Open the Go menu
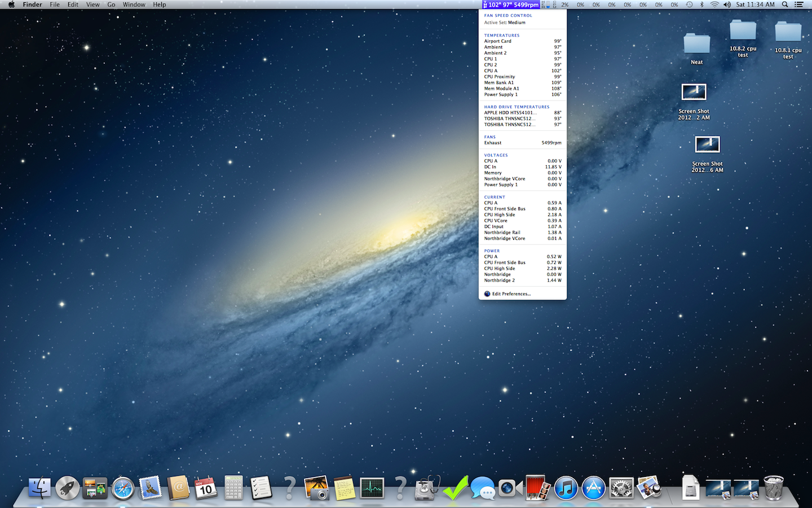Screen dimensions: 812x508 111,5
